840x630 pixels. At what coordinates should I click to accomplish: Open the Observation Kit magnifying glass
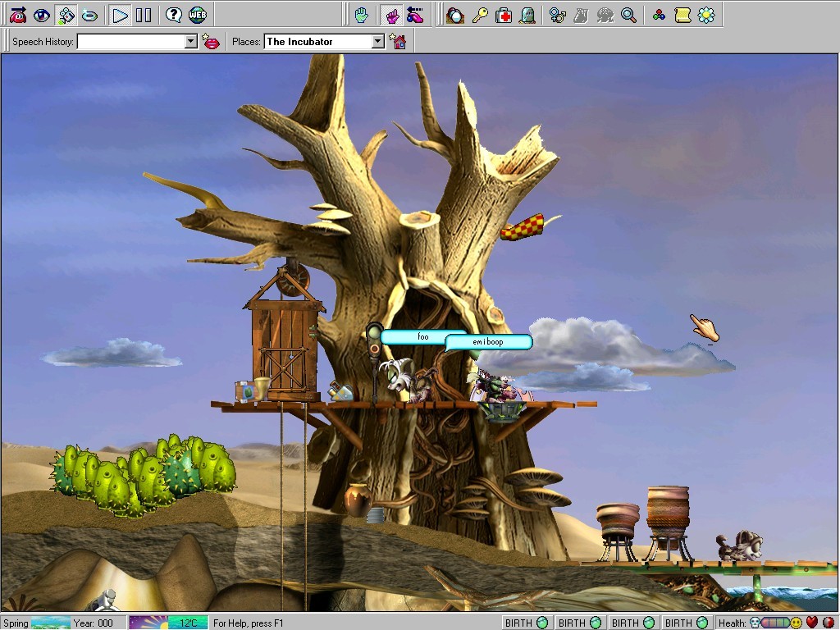tap(628, 15)
